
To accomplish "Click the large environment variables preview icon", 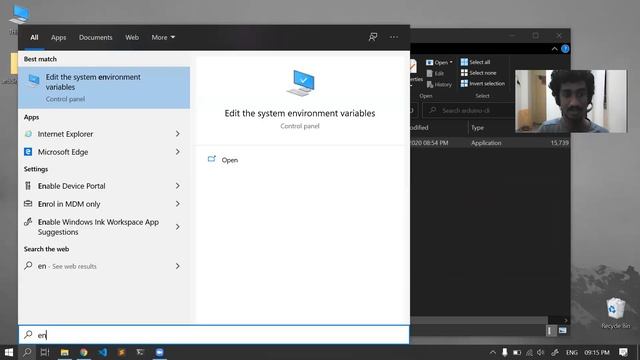I will (x=300, y=83).
